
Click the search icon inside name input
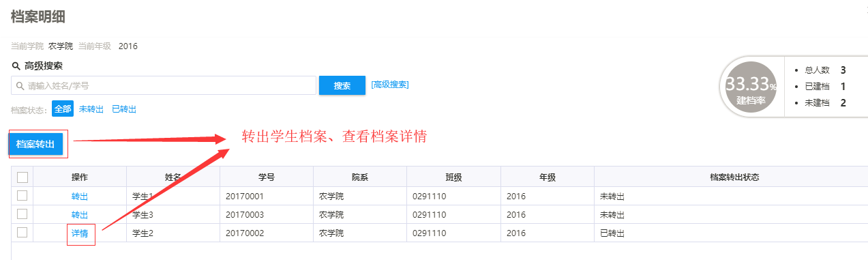[20, 86]
